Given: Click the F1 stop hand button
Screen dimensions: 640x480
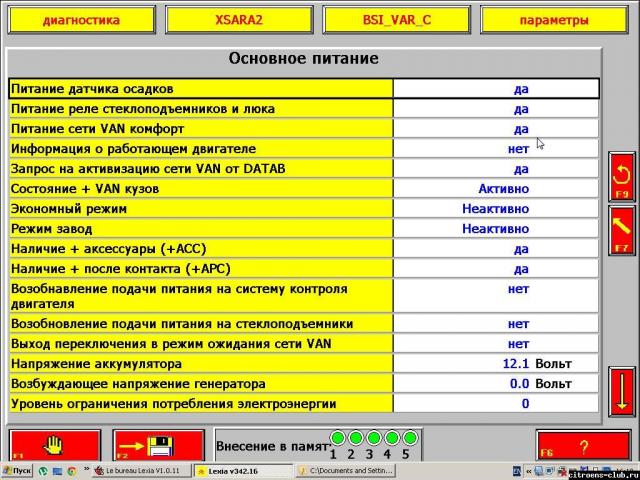Looking at the screenshot, I should pos(54,446).
